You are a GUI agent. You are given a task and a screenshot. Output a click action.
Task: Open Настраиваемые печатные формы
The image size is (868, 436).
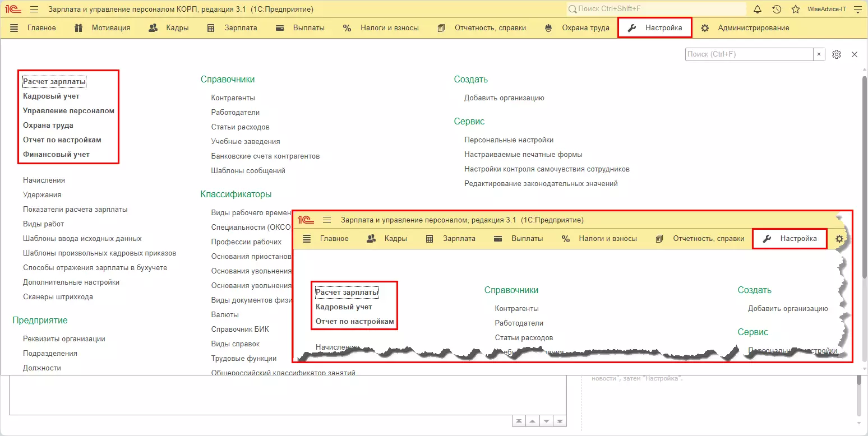point(523,155)
